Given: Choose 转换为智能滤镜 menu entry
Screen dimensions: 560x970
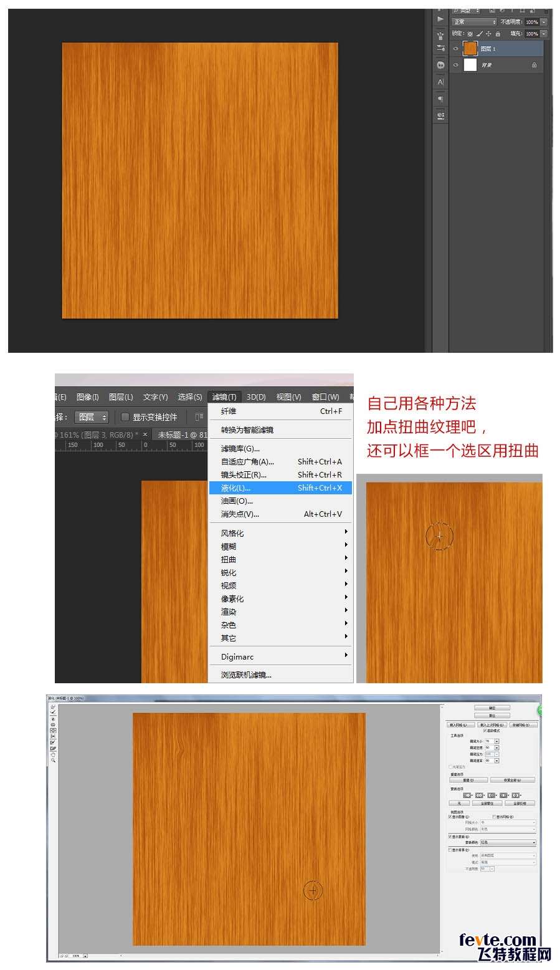Looking at the screenshot, I should coord(280,430).
